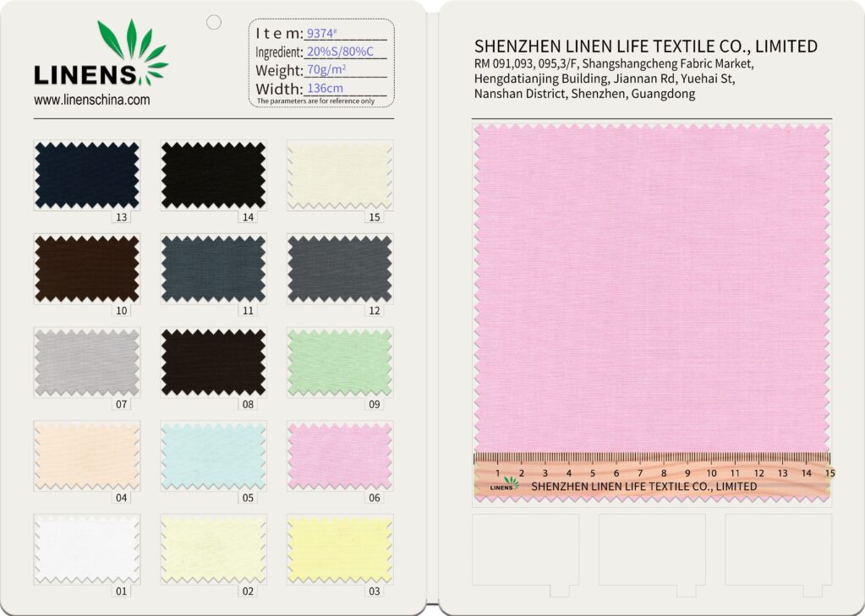865x616 pixels.
Task: Click the green leaf LINENS logo
Action: tap(101, 56)
